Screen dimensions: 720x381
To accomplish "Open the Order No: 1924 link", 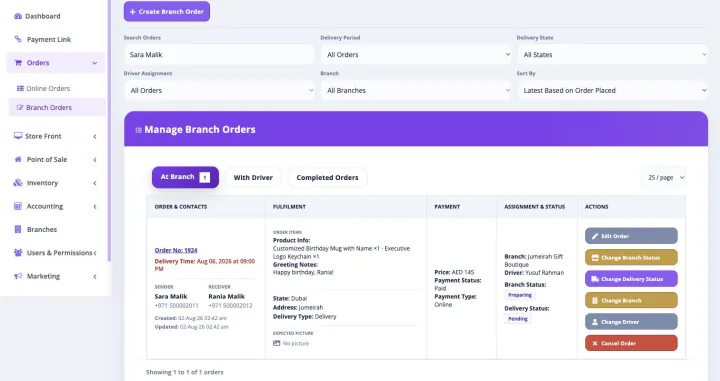I will 176,250.
